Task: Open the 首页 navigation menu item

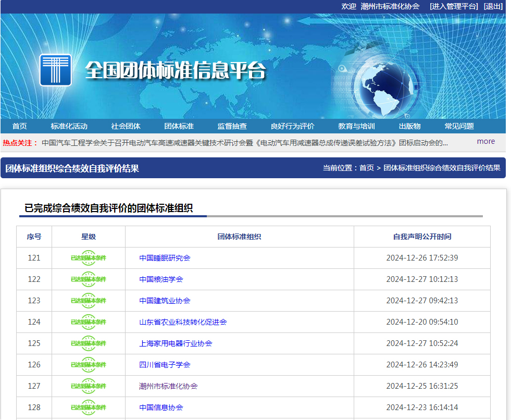Action: coord(20,126)
